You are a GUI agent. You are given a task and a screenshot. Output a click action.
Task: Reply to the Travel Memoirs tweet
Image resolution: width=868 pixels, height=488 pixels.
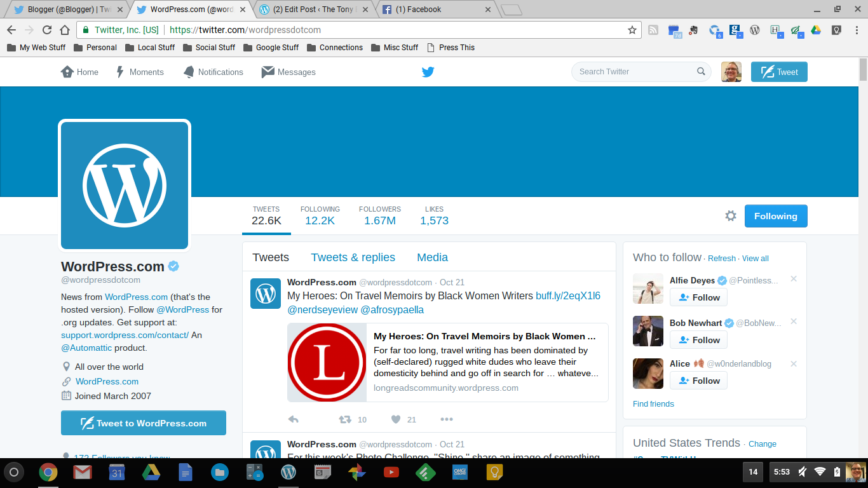pos(294,419)
